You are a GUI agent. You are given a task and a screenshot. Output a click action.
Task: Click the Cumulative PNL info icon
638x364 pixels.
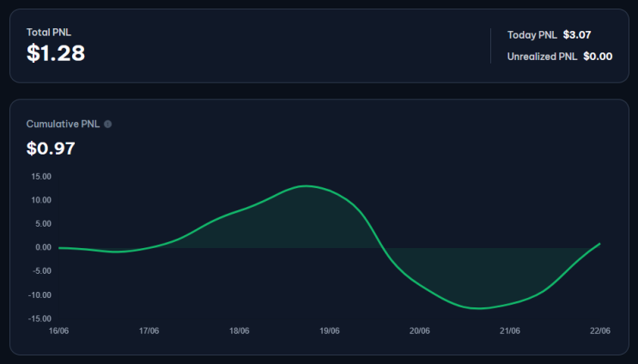click(x=108, y=124)
